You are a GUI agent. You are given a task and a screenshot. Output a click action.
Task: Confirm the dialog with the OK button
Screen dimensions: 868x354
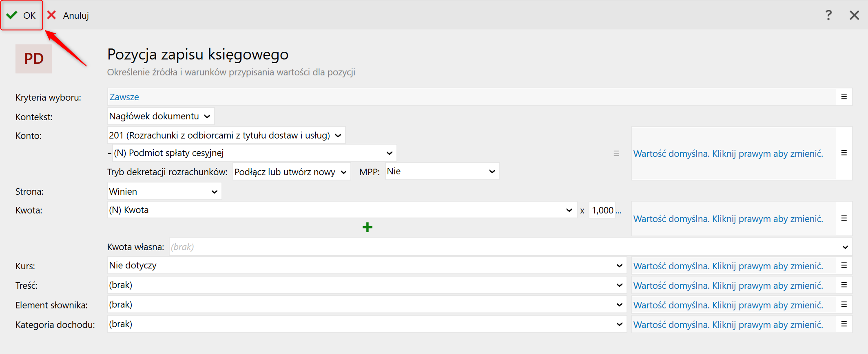point(22,15)
